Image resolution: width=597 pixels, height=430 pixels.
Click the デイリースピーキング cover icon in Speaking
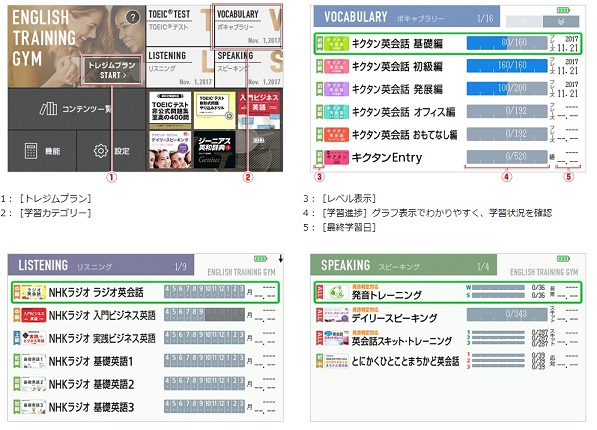[336, 315]
